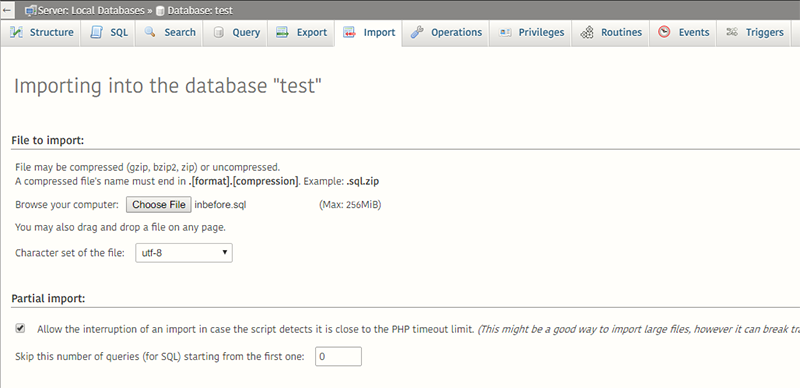Open the Export tab
This screenshot has height=388, width=800.
(x=301, y=32)
